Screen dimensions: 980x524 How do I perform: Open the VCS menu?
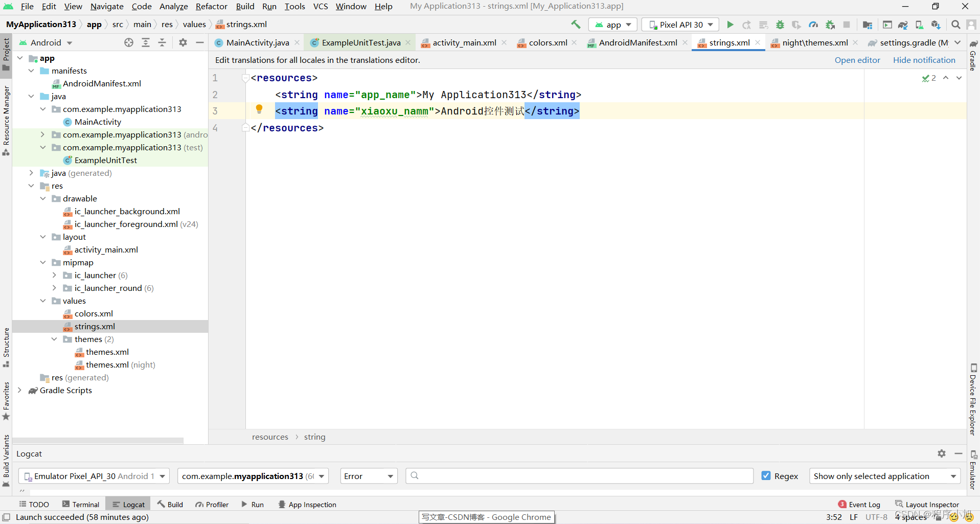coord(321,6)
